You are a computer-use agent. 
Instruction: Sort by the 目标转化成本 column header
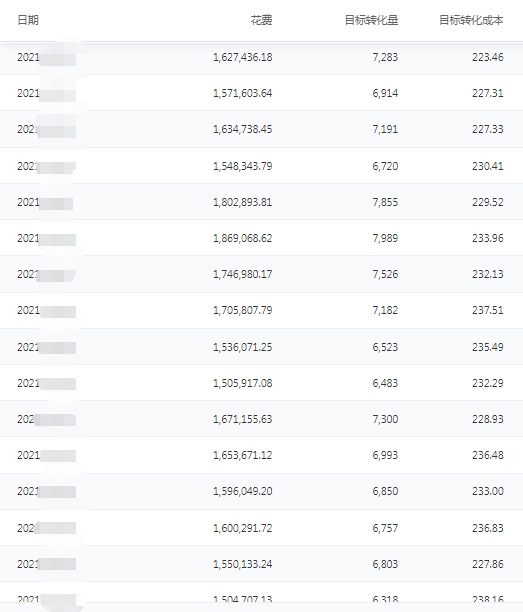click(x=471, y=20)
